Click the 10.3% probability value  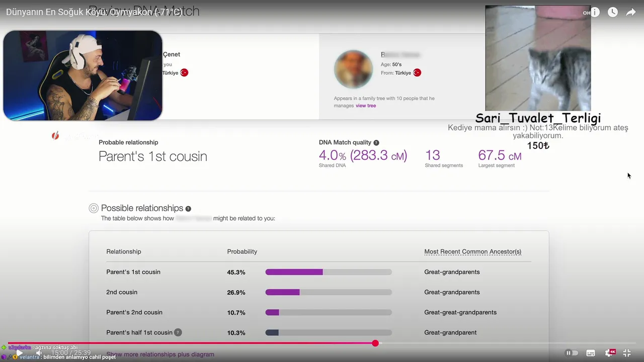[236, 333]
